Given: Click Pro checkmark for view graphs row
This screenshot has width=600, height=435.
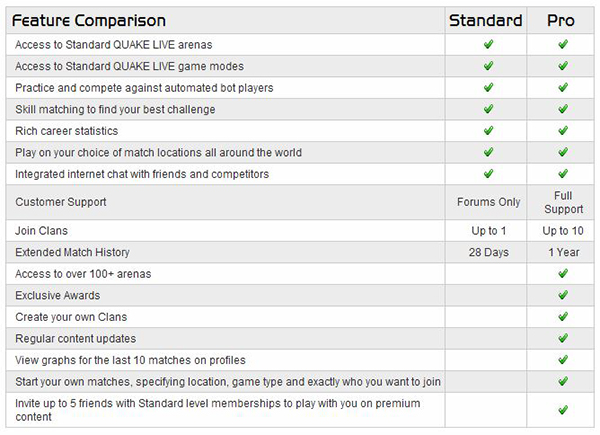Looking at the screenshot, I should click(x=563, y=359).
